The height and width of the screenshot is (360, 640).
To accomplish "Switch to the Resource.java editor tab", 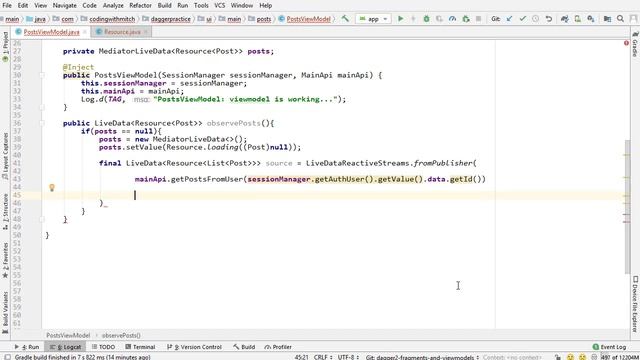I will pyautogui.click(x=122, y=32).
